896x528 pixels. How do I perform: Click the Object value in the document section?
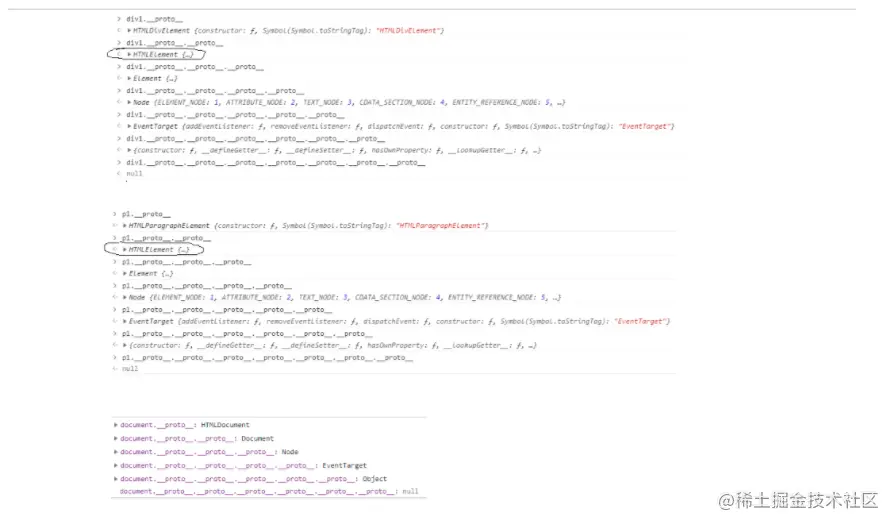click(374, 479)
